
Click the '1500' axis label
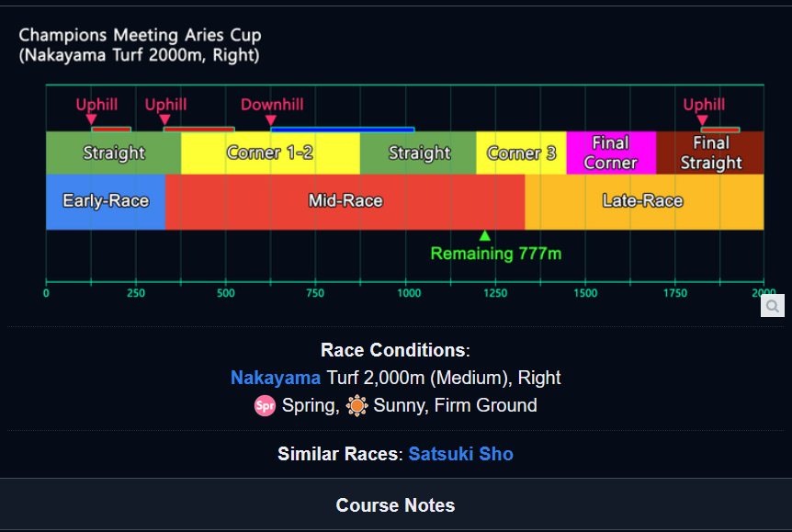[x=585, y=293]
